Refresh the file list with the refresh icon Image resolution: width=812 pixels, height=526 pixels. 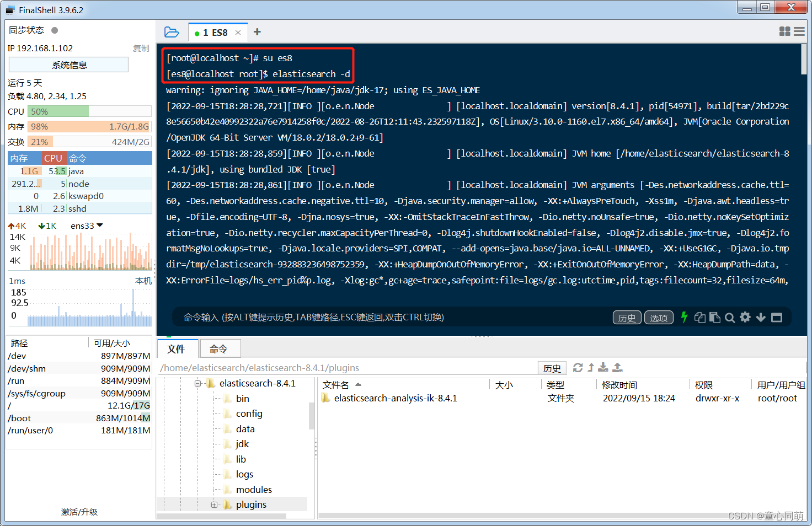coord(578,367)
